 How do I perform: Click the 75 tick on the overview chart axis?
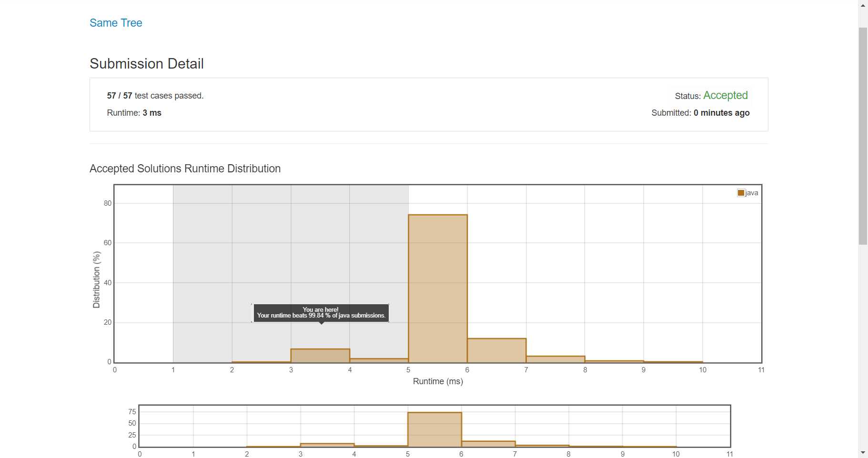tap(132, 412)
